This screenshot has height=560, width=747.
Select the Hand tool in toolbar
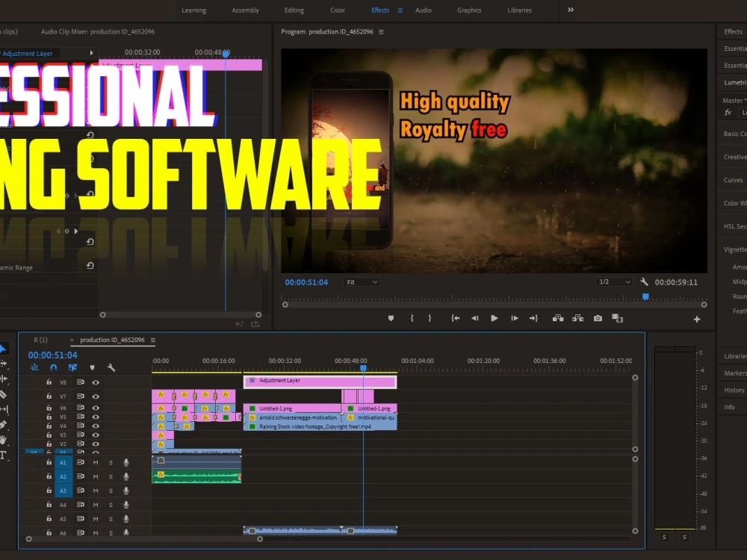pos(3,440)
